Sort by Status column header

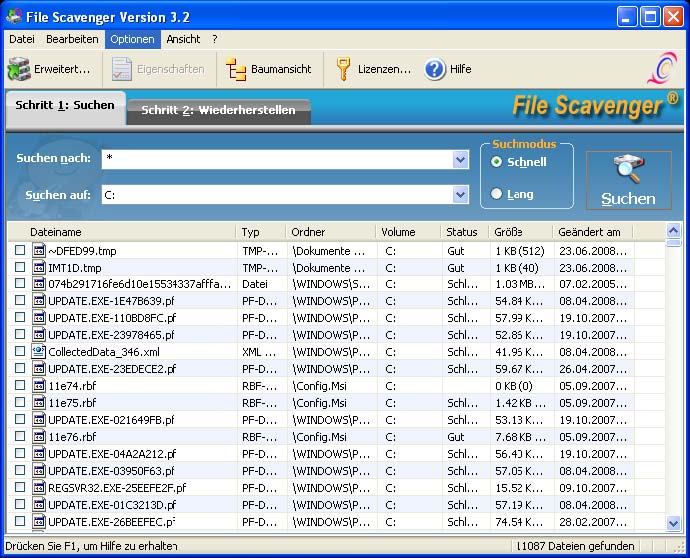pyautogui.click(x=465, y=232)
